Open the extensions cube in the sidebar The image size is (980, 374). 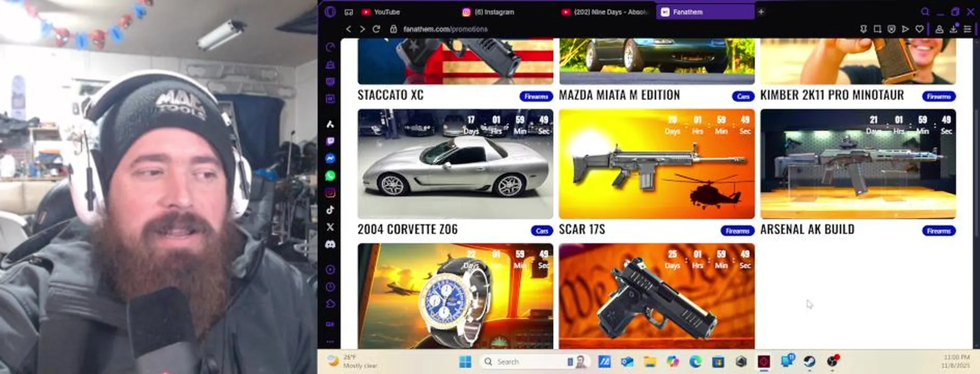click(330, 304)
